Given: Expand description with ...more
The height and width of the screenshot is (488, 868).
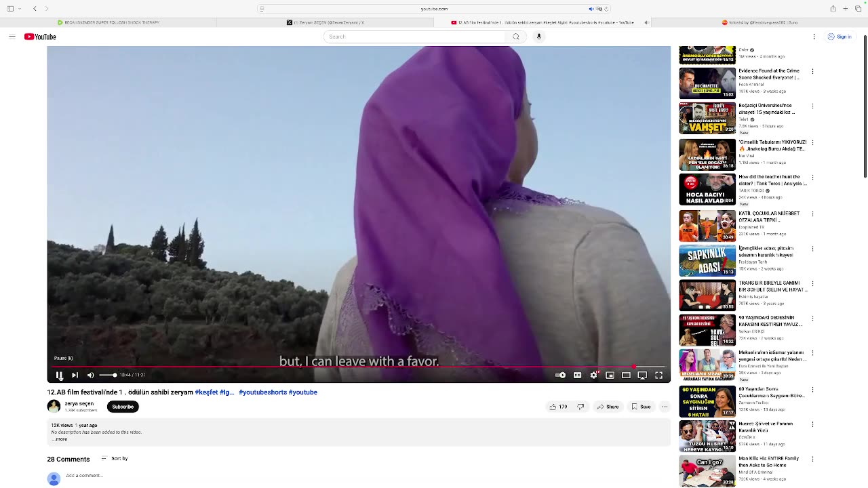Looking at the screenshot, I should tap(60, 439).
